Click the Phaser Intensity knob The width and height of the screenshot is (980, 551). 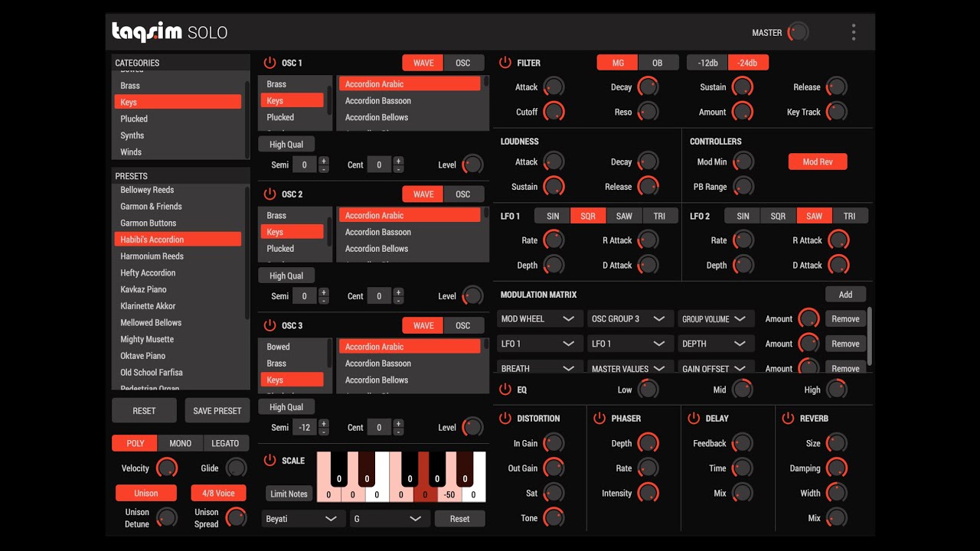click(648, 494)
